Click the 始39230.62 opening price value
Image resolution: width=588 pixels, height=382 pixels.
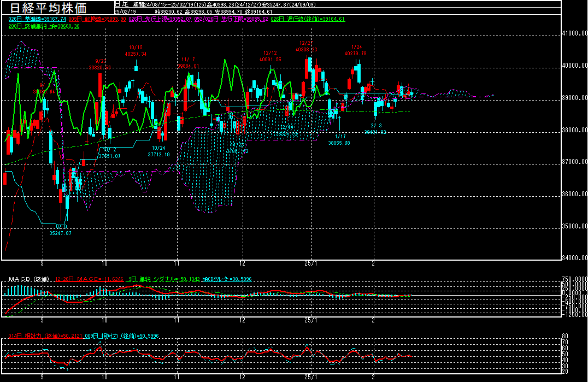[169, 12]
